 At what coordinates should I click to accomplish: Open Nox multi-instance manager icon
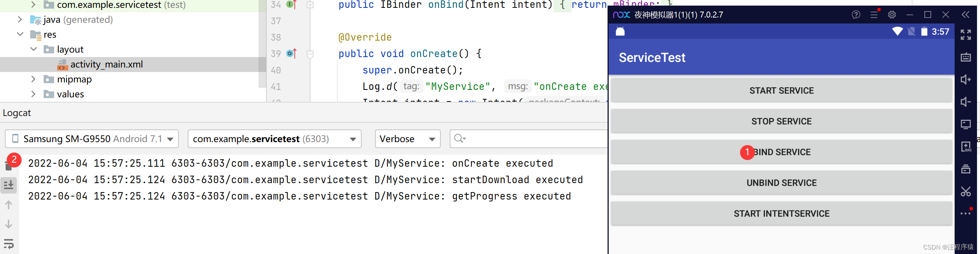966,169
